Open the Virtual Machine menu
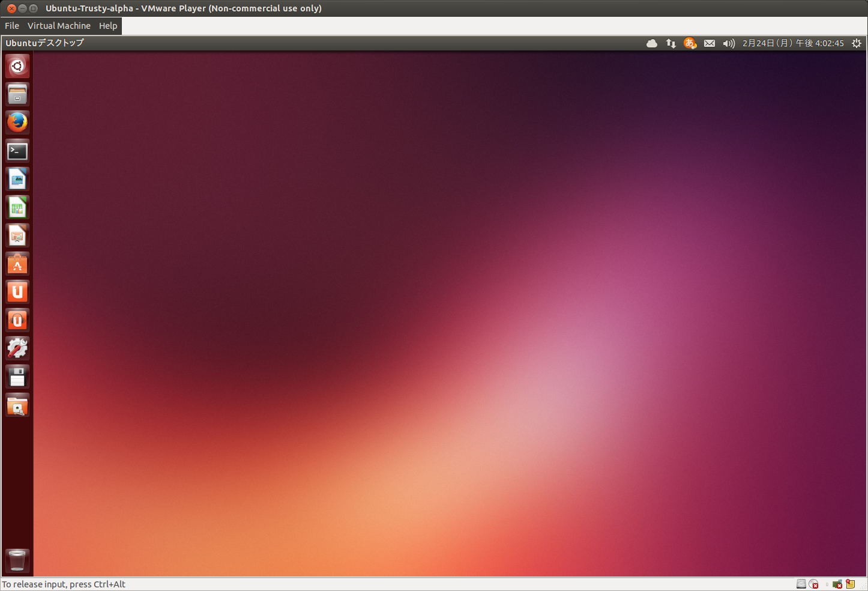The height and width of the screenshot is (591, 868). (x=59, y=26)
